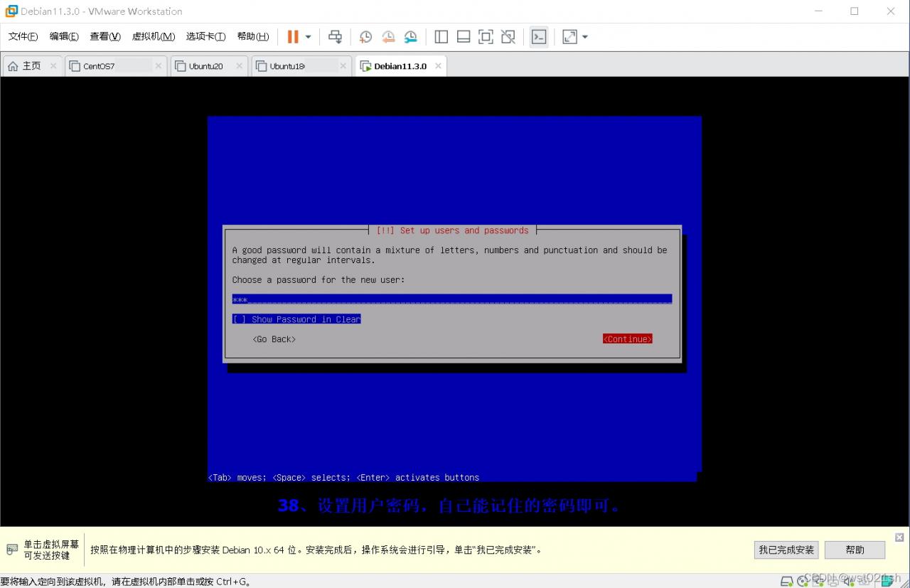Open the 虚拟机 menu

click(x=154, y=37)
